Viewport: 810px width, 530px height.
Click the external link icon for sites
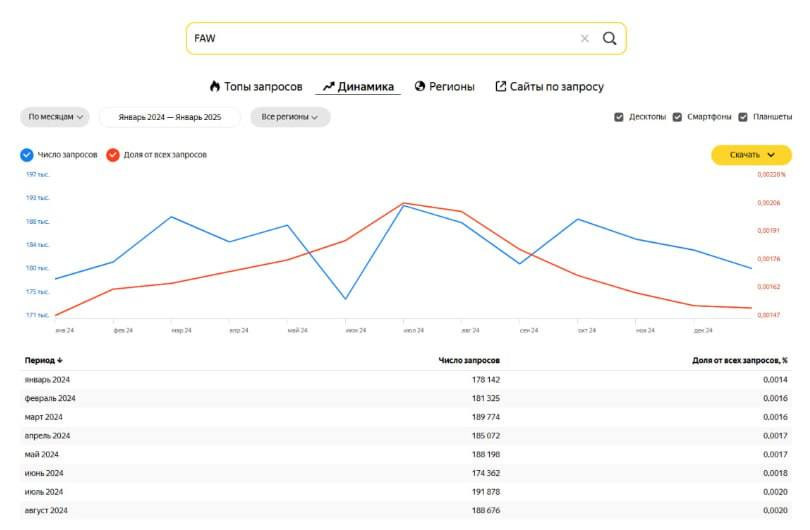[x=501, y=87]
